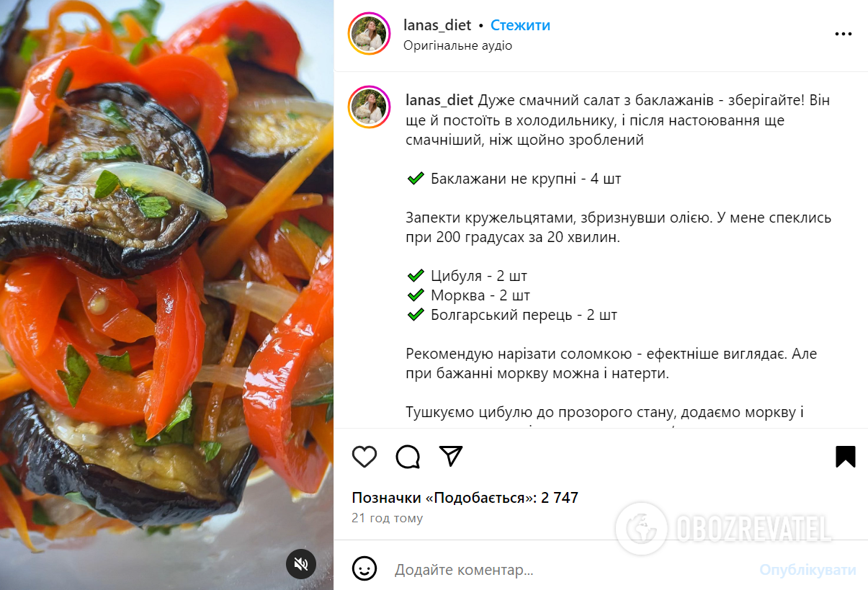Unmute the video sound
The height and width of the screenshot is (590, 868).
point(301,563)
